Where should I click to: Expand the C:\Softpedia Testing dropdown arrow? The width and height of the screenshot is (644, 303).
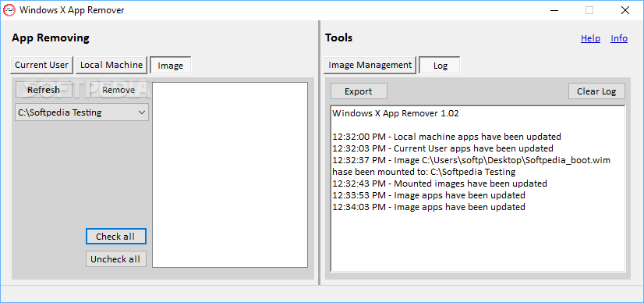click(x=142, y=112)
